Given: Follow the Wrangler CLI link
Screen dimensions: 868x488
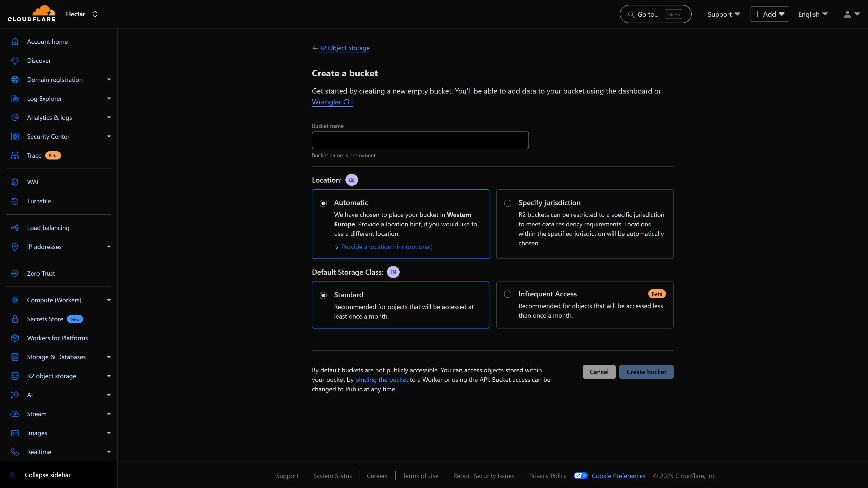Looking at the screenshot, I should [332, 102].
